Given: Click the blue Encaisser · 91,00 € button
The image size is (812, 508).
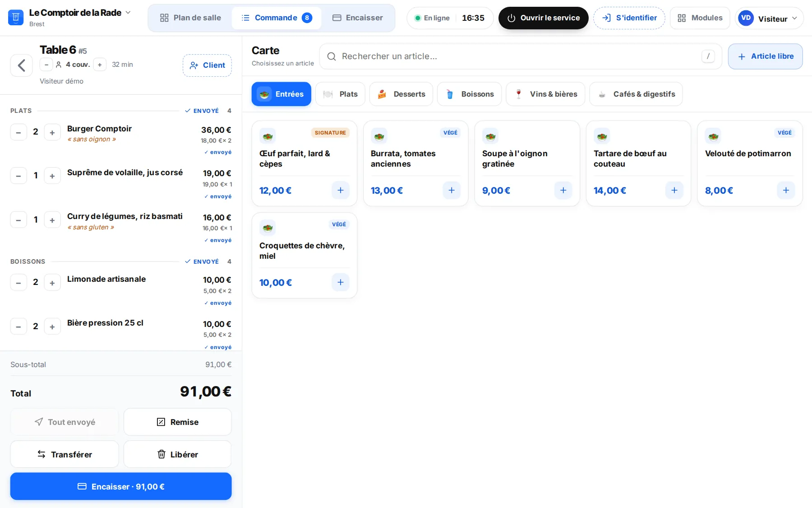Looking at the screenshot, I should (121, 486).
